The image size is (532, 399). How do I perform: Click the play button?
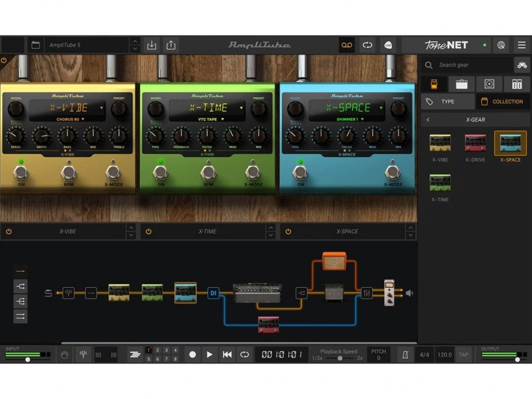[x=210, y=354]
